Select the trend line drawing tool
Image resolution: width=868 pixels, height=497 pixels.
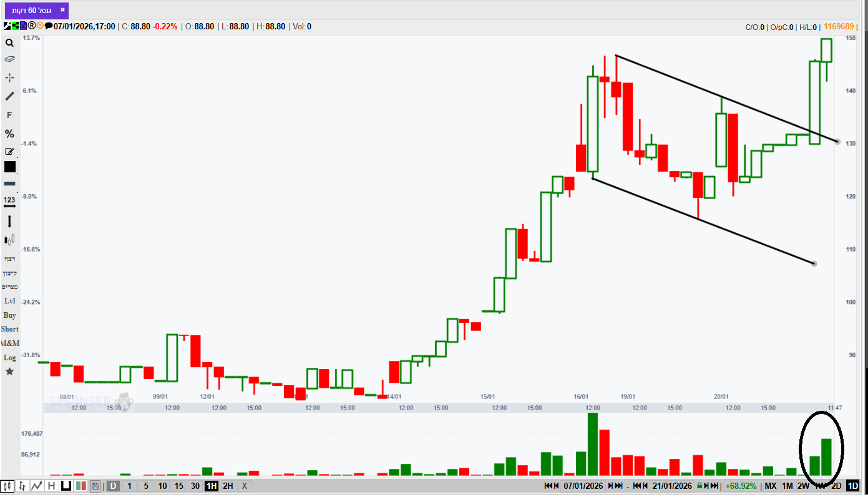point(9,96)
